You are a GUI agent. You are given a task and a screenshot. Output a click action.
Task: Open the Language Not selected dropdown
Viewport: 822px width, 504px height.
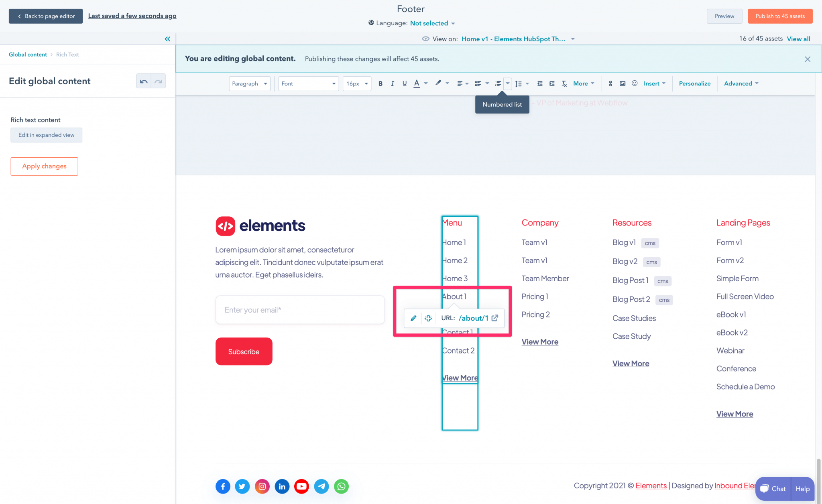[432, 23]
